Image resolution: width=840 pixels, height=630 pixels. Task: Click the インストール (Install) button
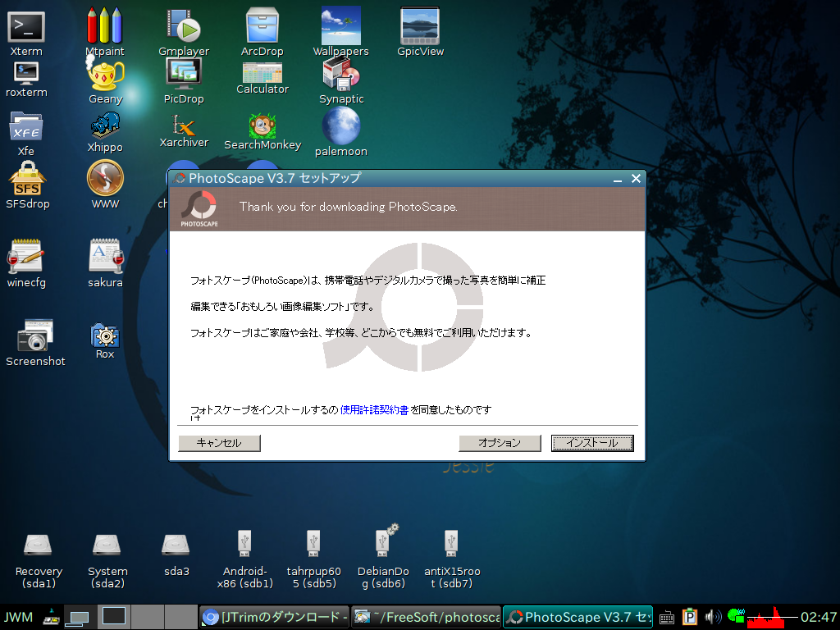coord(592,443)
